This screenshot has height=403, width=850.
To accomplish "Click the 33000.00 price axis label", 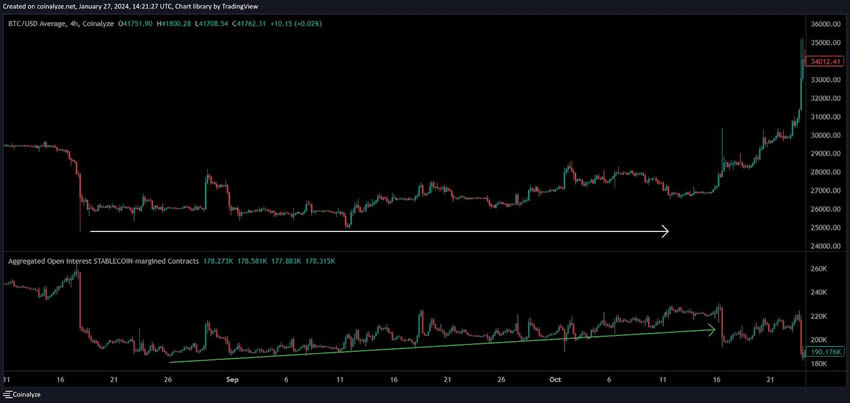I will point(826,80).
